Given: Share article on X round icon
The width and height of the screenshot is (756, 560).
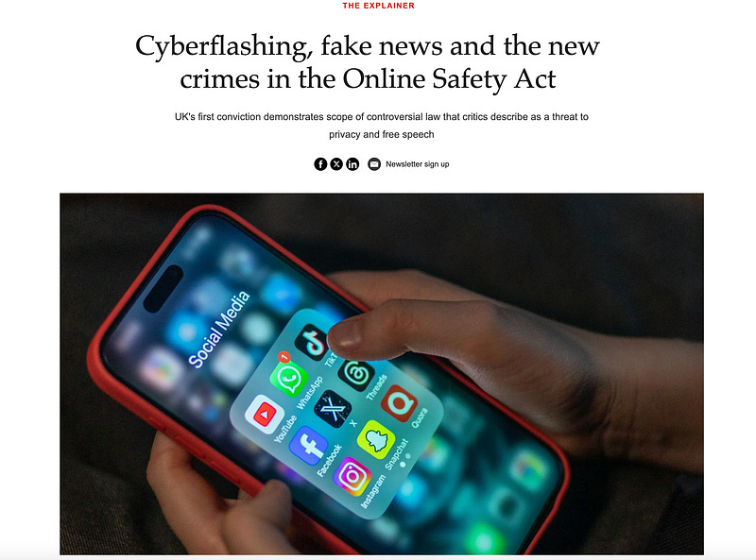Looking at the screenshot, I should point(336,164).
